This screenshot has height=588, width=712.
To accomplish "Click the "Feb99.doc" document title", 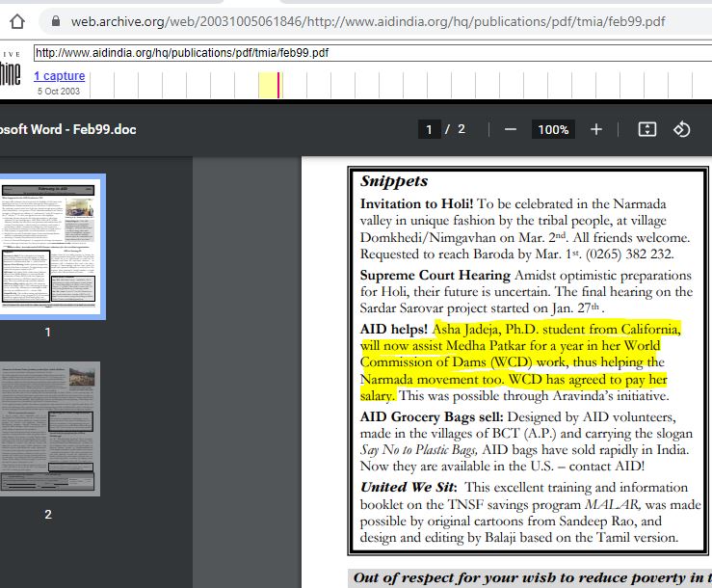I will click(104, 129).
